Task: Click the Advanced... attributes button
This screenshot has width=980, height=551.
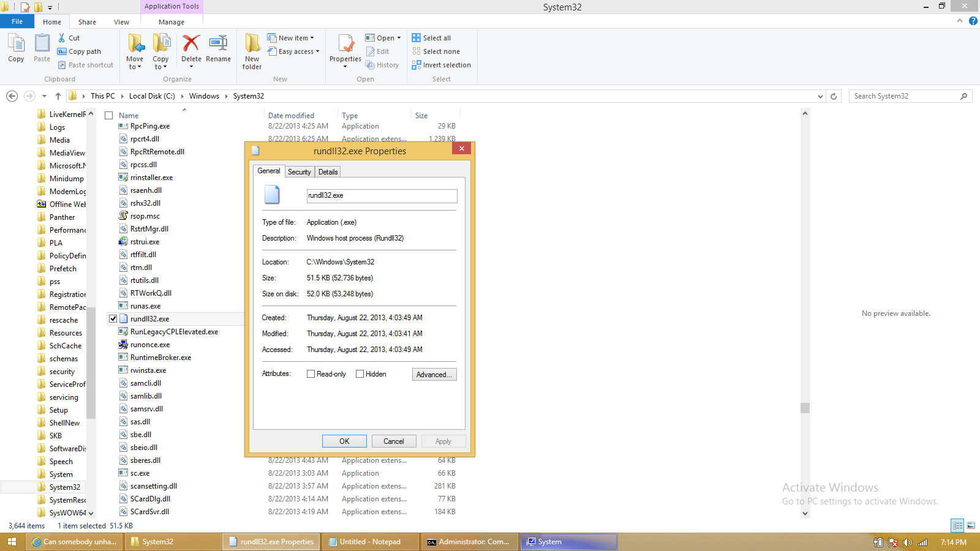Action: (434, 375)
